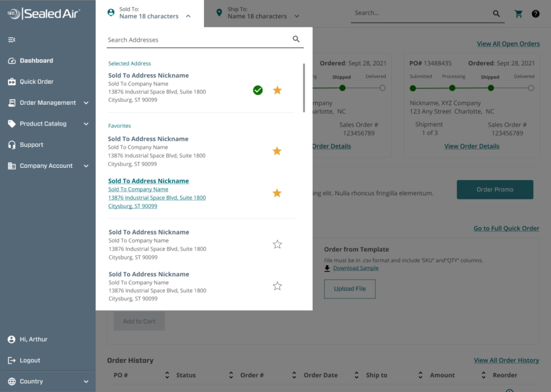The height and width of the screenshot is (392, 551).
Task: Go to Support in the sidebar
Action: click(31, 145)
